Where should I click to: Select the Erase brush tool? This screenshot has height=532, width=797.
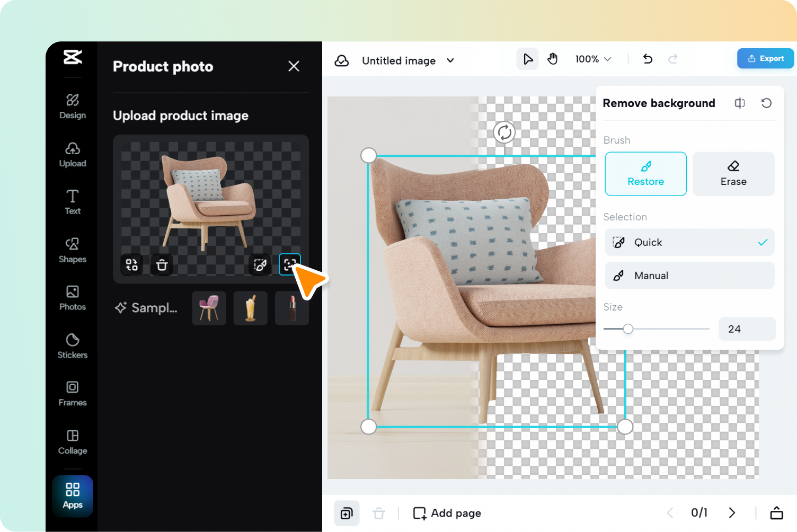(x=733, y=174)
